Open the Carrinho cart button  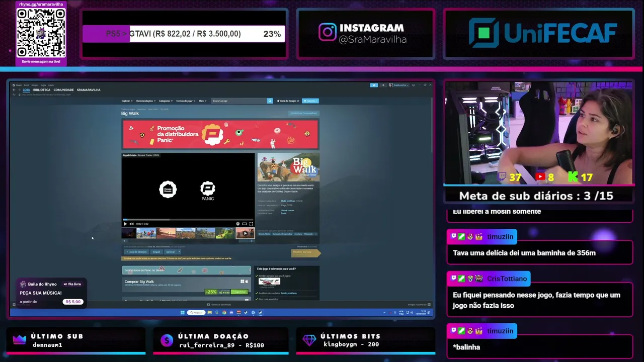(310, 101)
